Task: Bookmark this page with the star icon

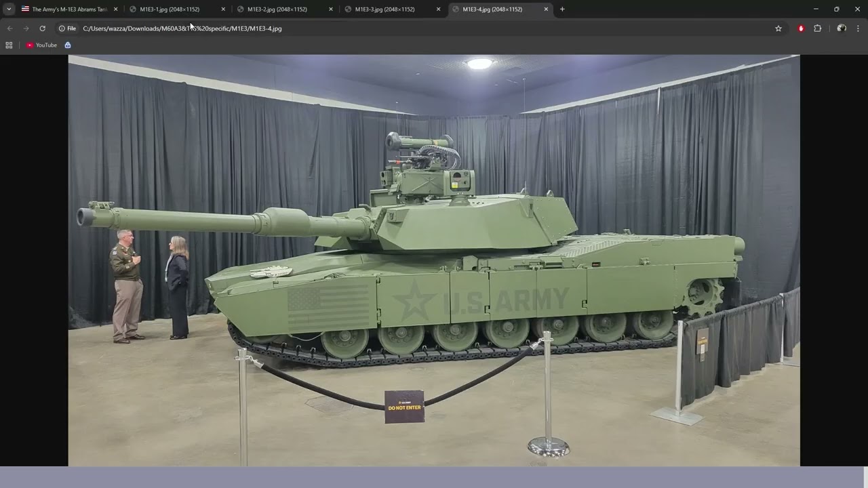Action: tap(778, 28)
